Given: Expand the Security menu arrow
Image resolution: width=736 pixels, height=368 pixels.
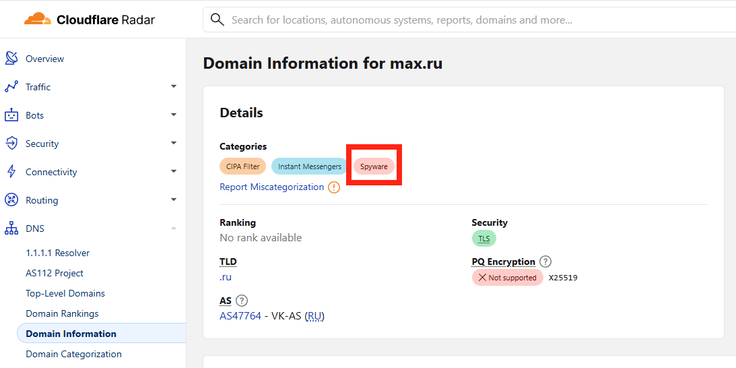Looking at the screenshot, I should pos(174,143).
